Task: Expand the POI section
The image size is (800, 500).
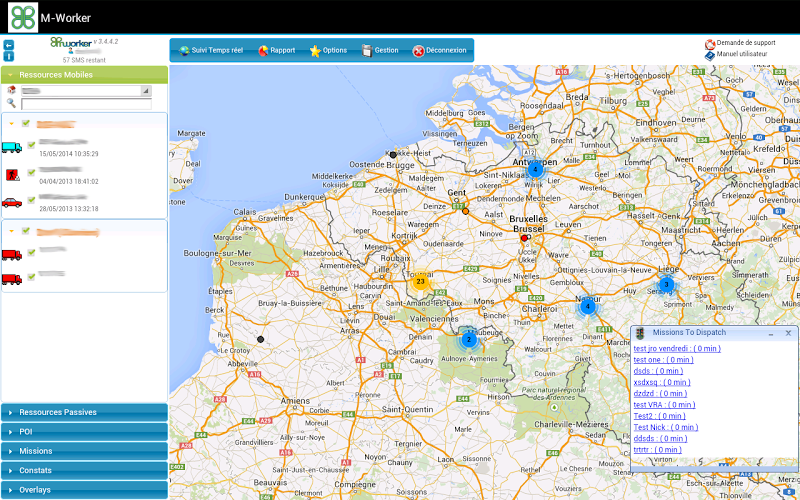Action: click(84, 432)
